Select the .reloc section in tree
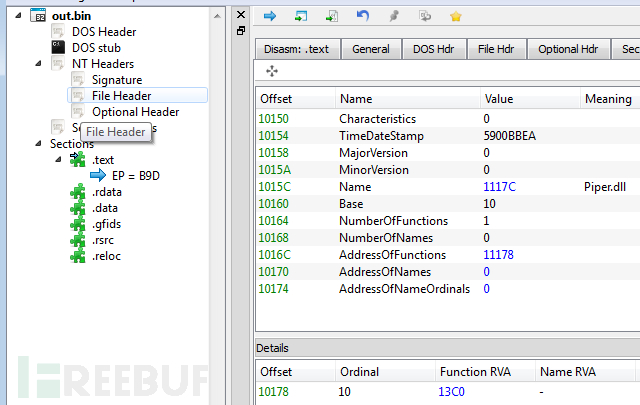 [x=106, y=256]
